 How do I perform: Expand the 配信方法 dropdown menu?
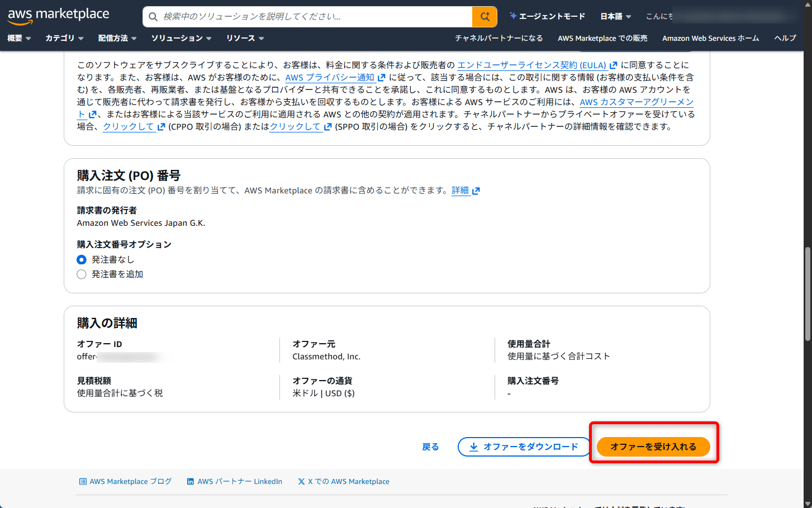(117, 38)
